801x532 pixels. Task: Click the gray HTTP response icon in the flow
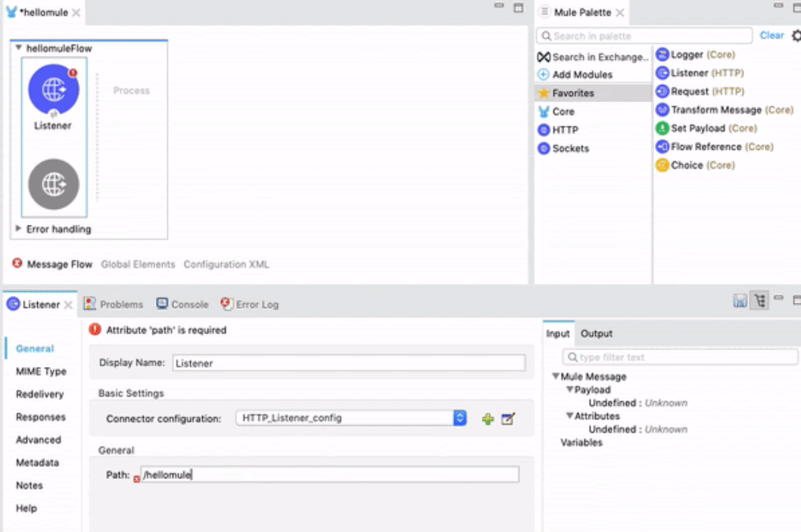click(53, 184)
